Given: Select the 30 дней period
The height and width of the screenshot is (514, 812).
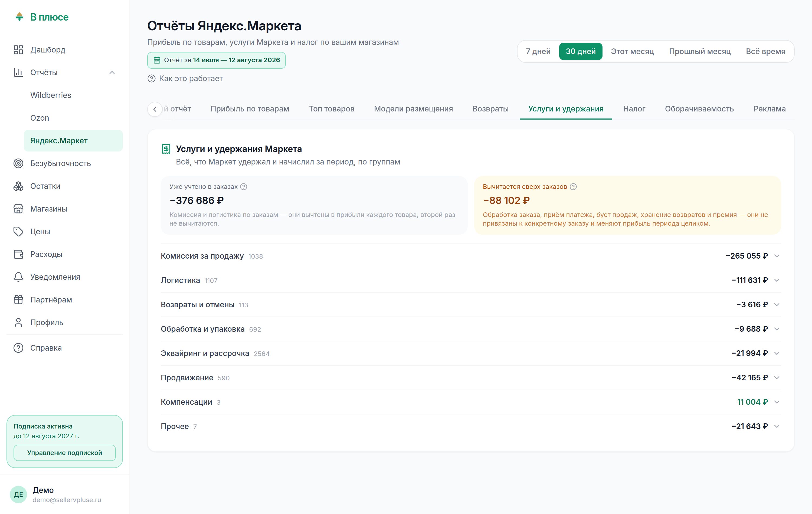Looking at the screenshot, I should pos(580,51).
